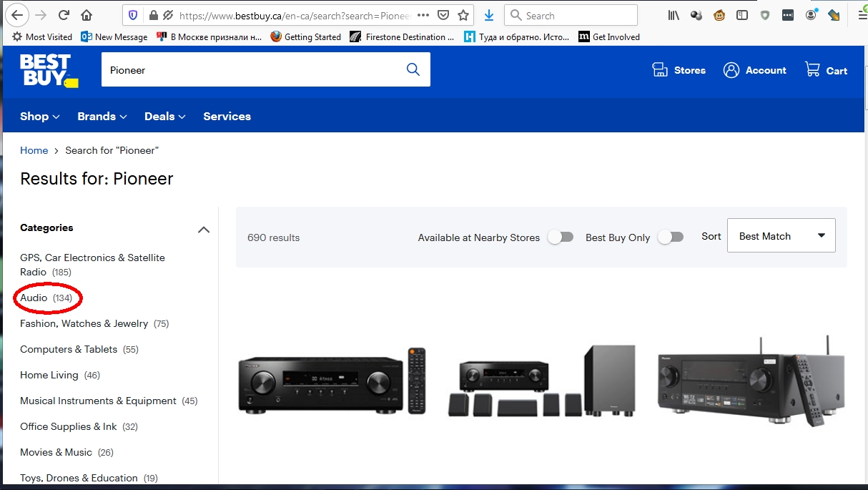Open the Russian Moscow news bookmark

click(x=209, y=36)
